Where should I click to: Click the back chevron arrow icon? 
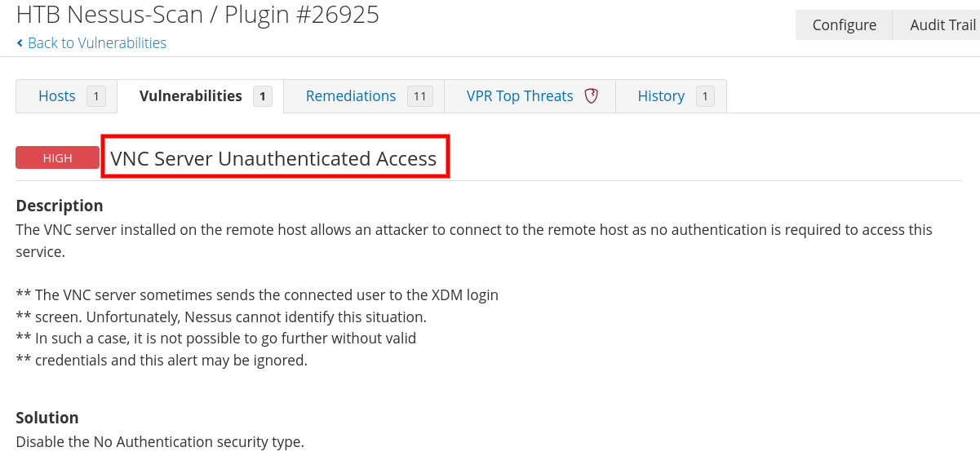(20, 43)
